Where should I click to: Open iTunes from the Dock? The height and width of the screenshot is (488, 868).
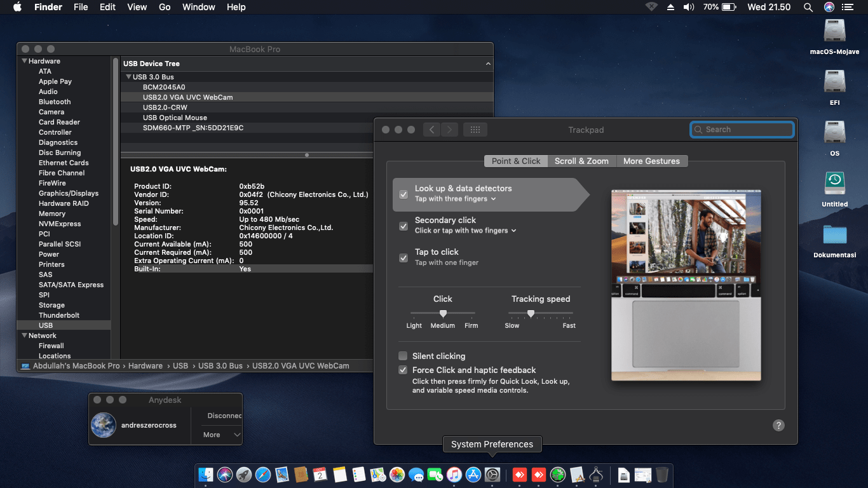454,475
